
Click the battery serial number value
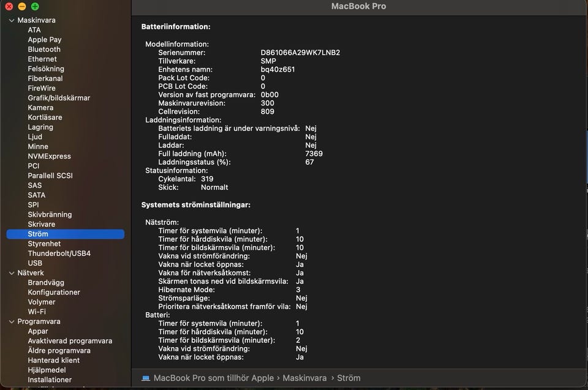pos(300,53)
